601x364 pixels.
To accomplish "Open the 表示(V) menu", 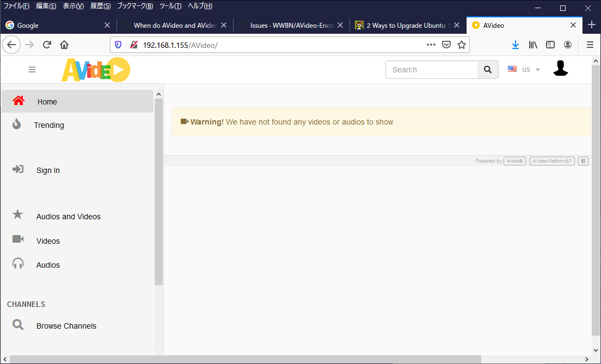I will tap(73, 6).
